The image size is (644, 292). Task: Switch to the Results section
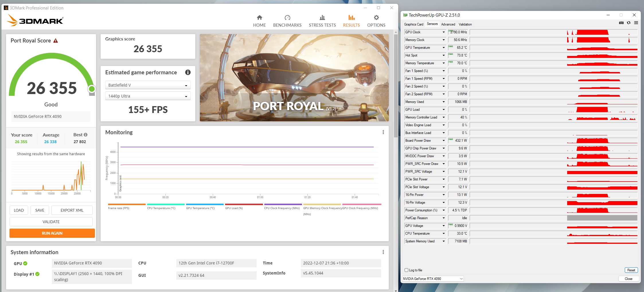[351, 21]
